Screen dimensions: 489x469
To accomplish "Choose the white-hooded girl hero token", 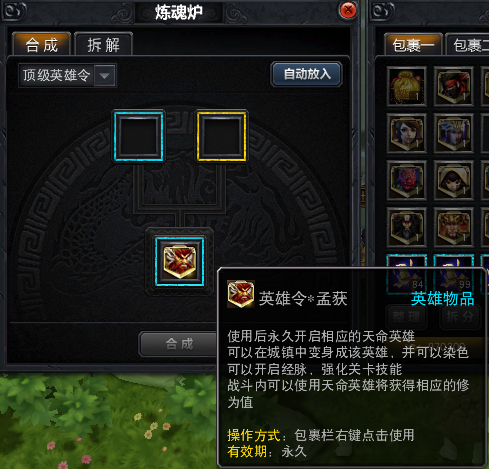I will [x=453, y=180].
